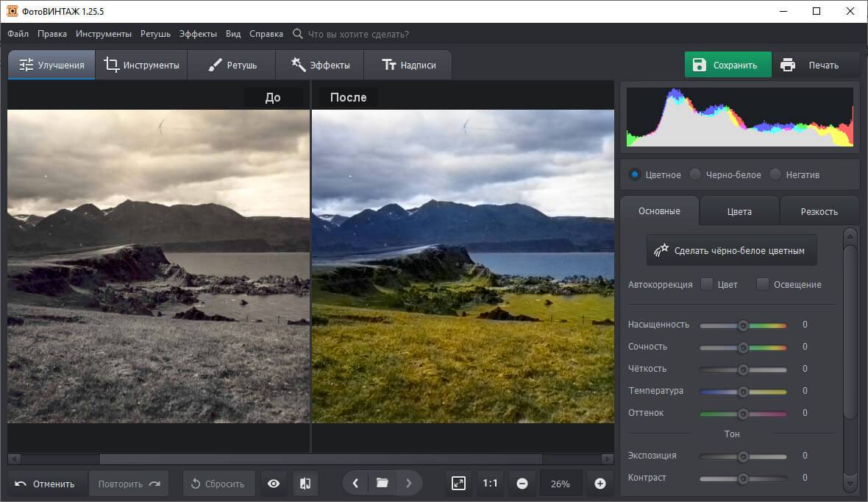The height and width of the screenshot is (502, 868).
Task: Click Сделать чёрно-белое цветным button
Action: 731,250
